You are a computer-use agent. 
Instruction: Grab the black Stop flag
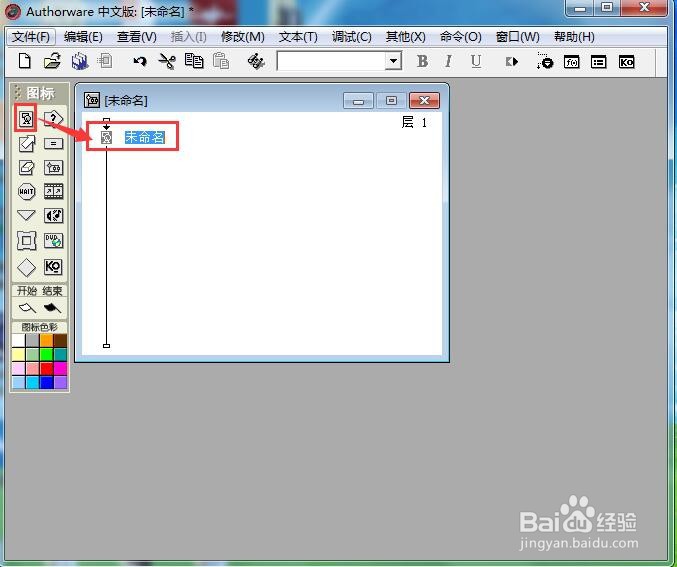(52, 308)
